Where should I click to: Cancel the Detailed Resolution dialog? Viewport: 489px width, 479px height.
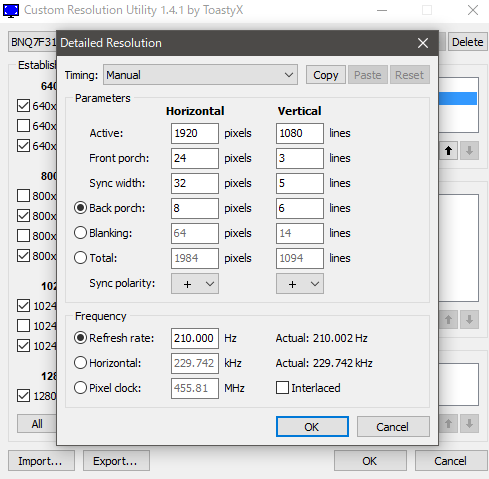point(393,427)
